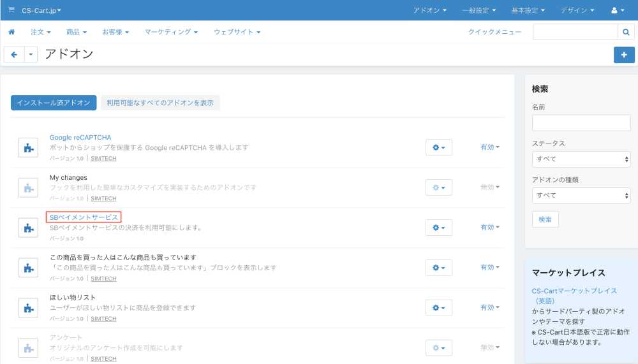Click the この商品を買った人はこんな商品も買っています title
This screenshot has height=364, width=638.
(x=123, y=258)
